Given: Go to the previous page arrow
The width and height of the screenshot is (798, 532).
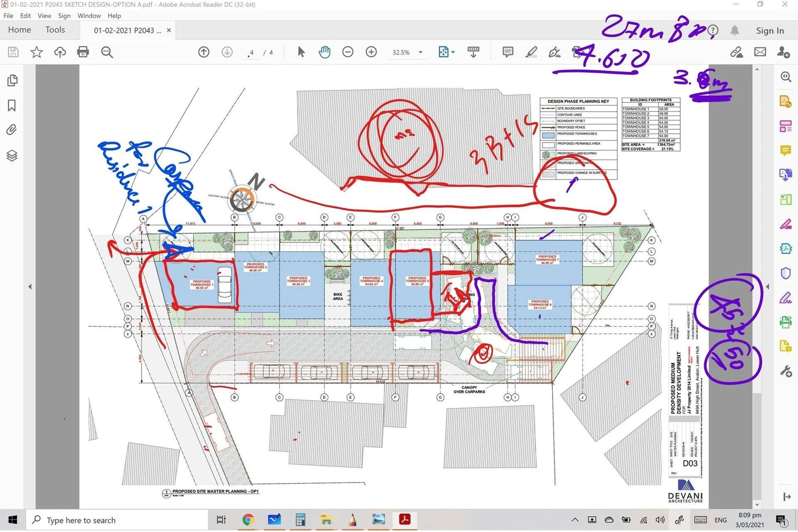Looking at the screenshot, I should coord(204,52).
